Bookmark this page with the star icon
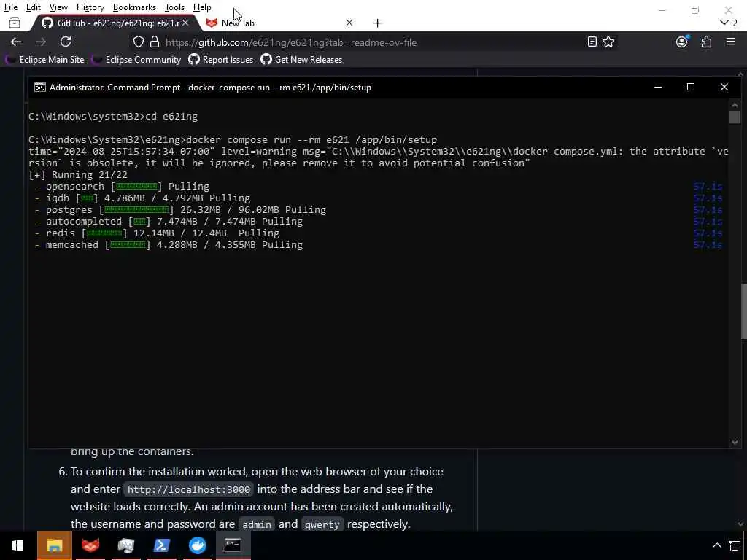747x560 pixels. pos(608,42)
